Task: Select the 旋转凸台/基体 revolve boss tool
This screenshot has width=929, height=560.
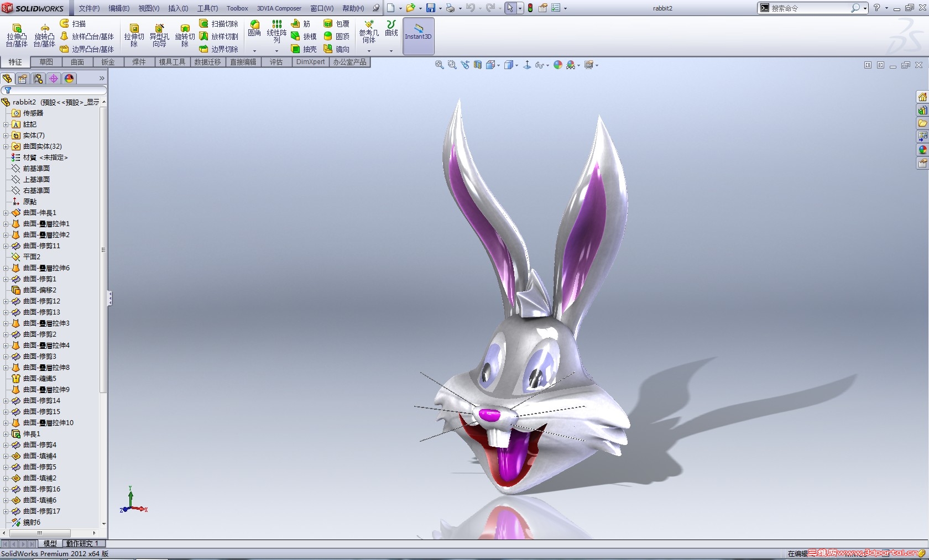Action: click(x=44, y=35)
